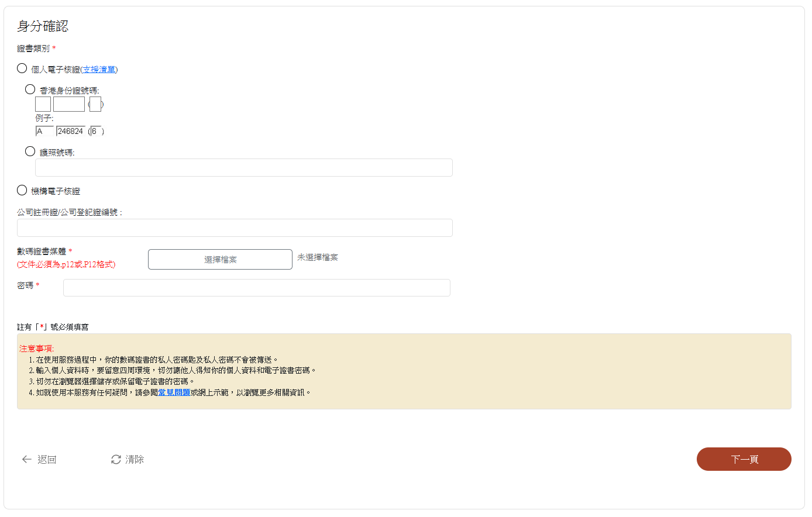This screenshot has height=517, width=812.
Task: Click the HKID middle digits input box
Action: [69, 105]
